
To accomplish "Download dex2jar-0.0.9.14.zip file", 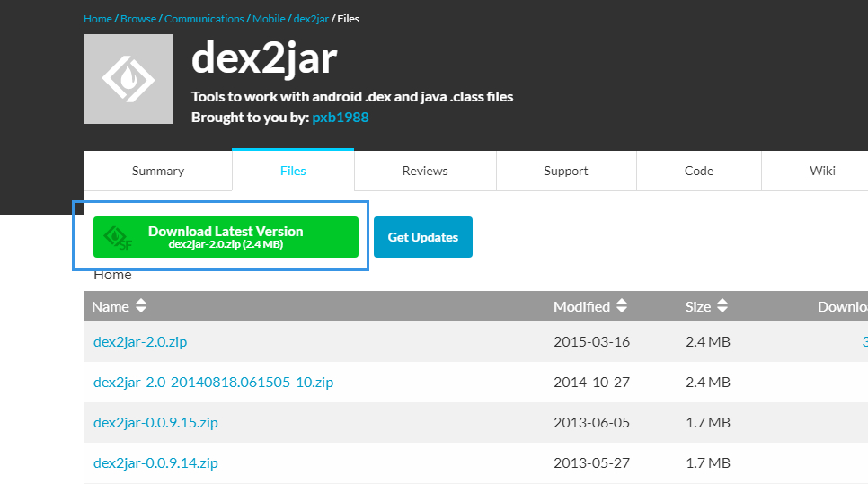I will [155, 463].
